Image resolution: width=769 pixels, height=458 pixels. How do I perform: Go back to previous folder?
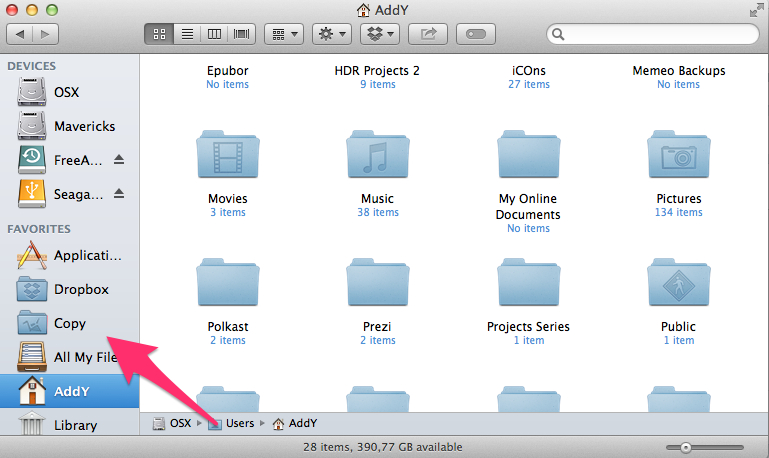[20, 34]
